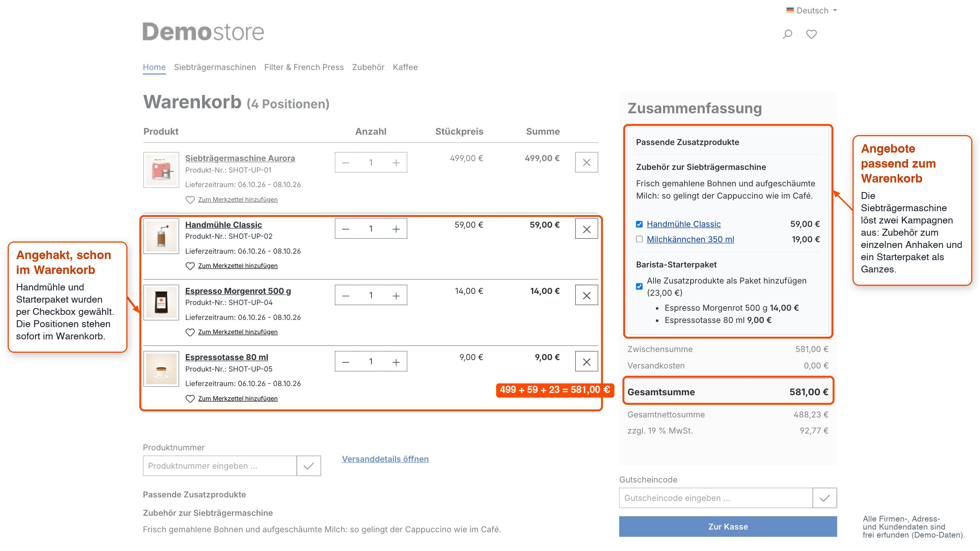The width and height of the screenshot is (980, 551).
Task: Decrease quantity of Espressotasse 80 ml
Action: 345,362
